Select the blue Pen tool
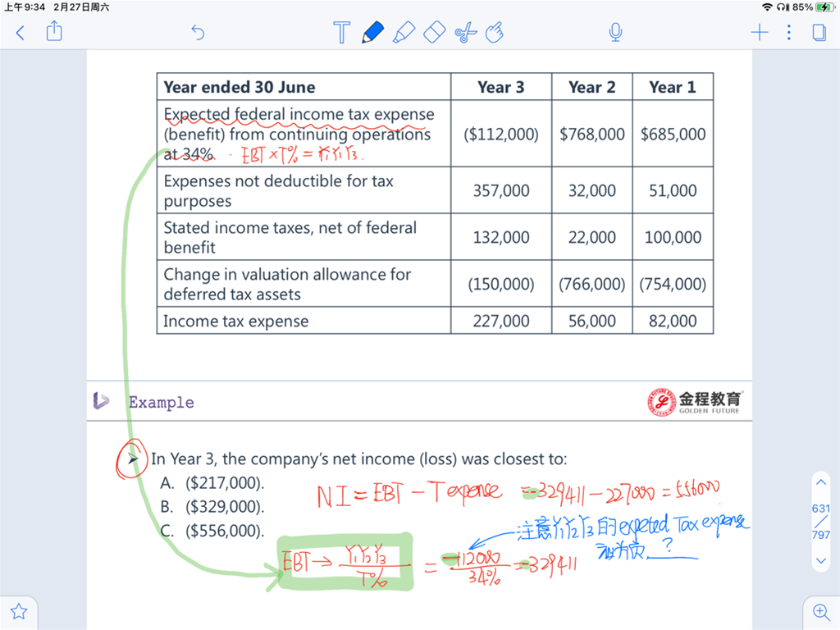 click(x=373, y=32)
